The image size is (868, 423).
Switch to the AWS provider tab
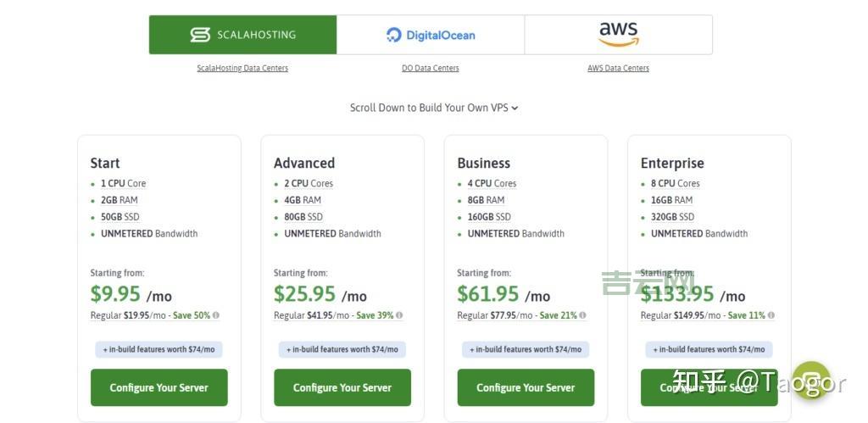[618, 35]
